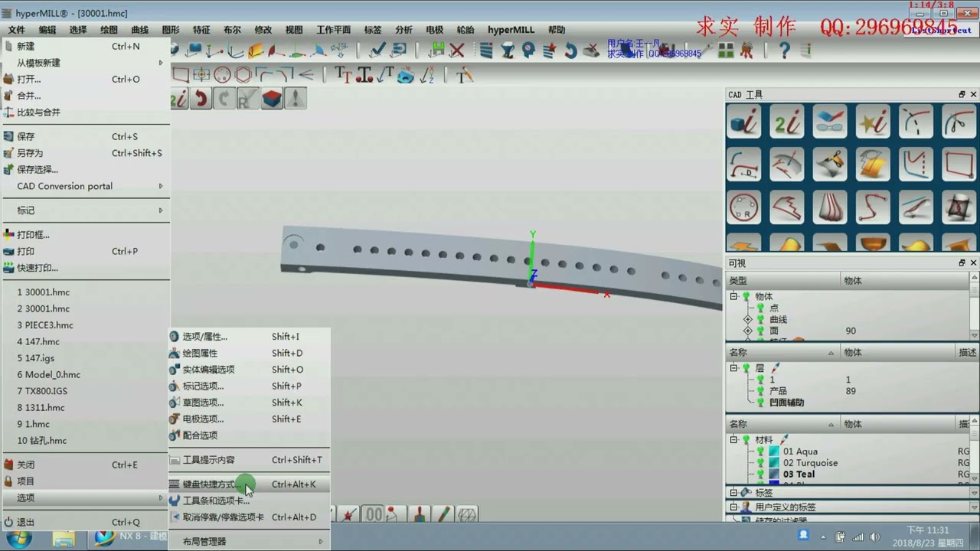Pick the red closed boundary rectangle tool
Viewport: 980px width, 551px height.
[x=959, y=165]
